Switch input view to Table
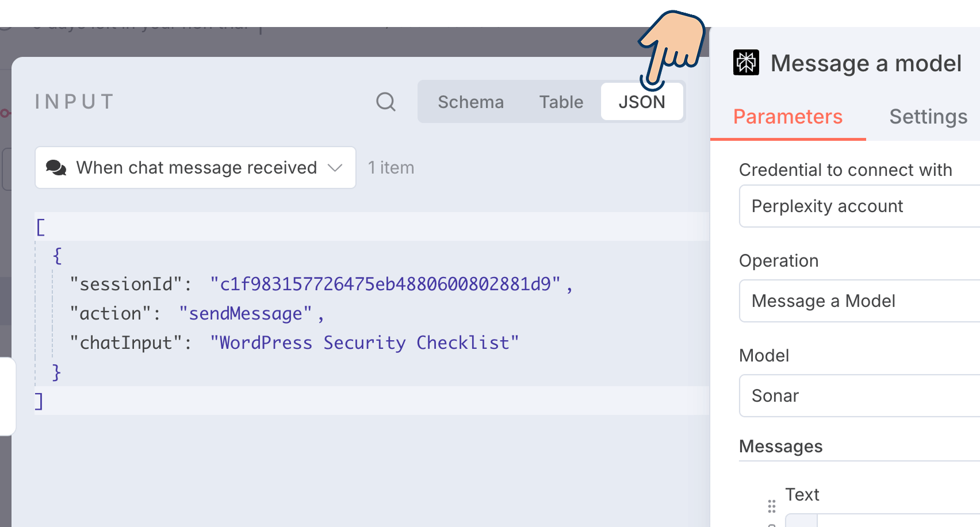This screenshot has width=980, height=527. [x=561, y=102]
